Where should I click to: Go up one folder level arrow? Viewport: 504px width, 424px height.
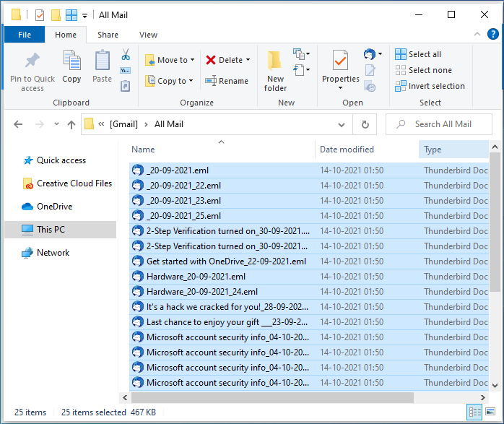click(71, 124)
